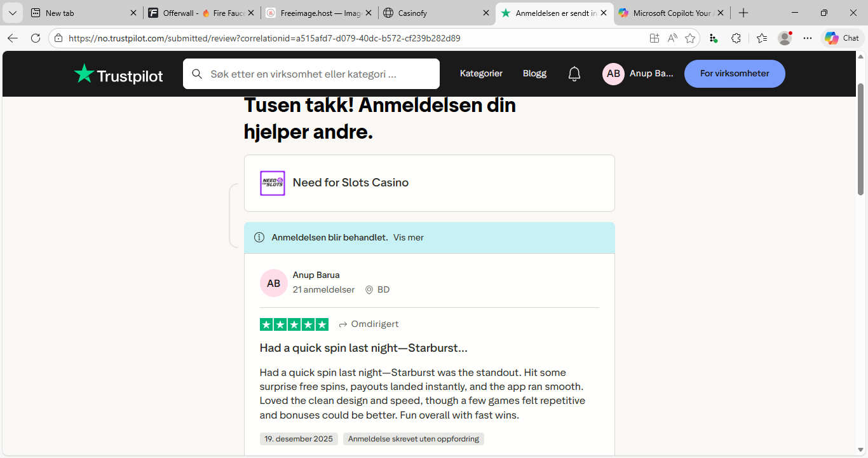868x458 pixels.
Task: Open the Favorites list
Action: tap(762, 38)
